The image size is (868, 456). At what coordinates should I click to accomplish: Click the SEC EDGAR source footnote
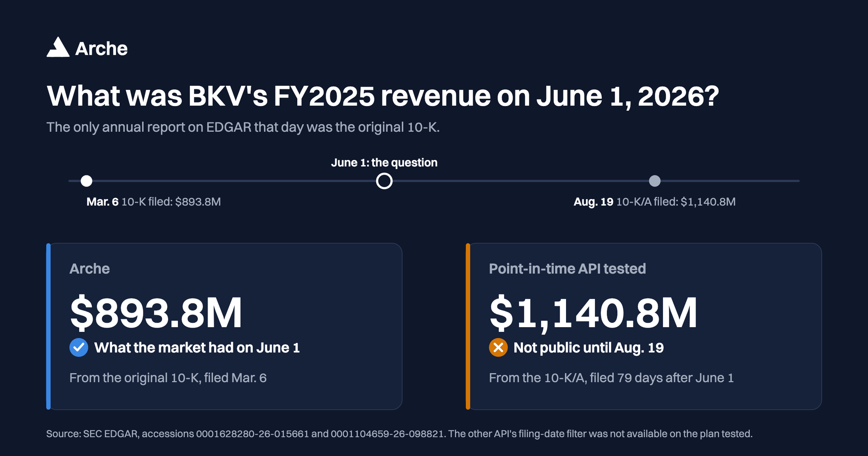point(399,434)
